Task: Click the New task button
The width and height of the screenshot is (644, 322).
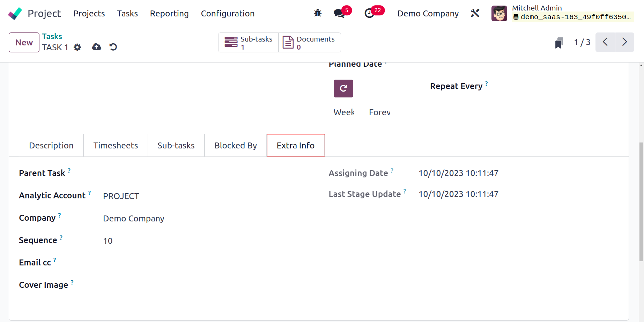Action: coord(24,43)
